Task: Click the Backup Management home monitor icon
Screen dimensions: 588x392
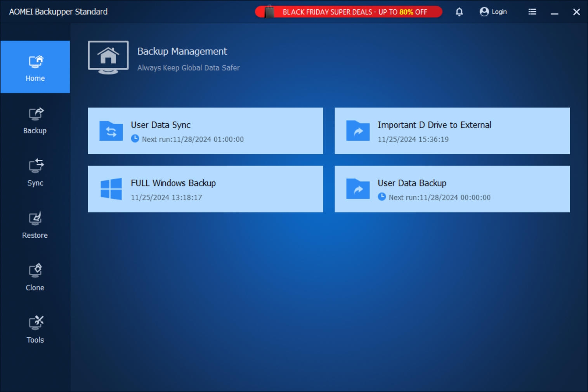Action: pyautogui.click(x=108, y=57)
